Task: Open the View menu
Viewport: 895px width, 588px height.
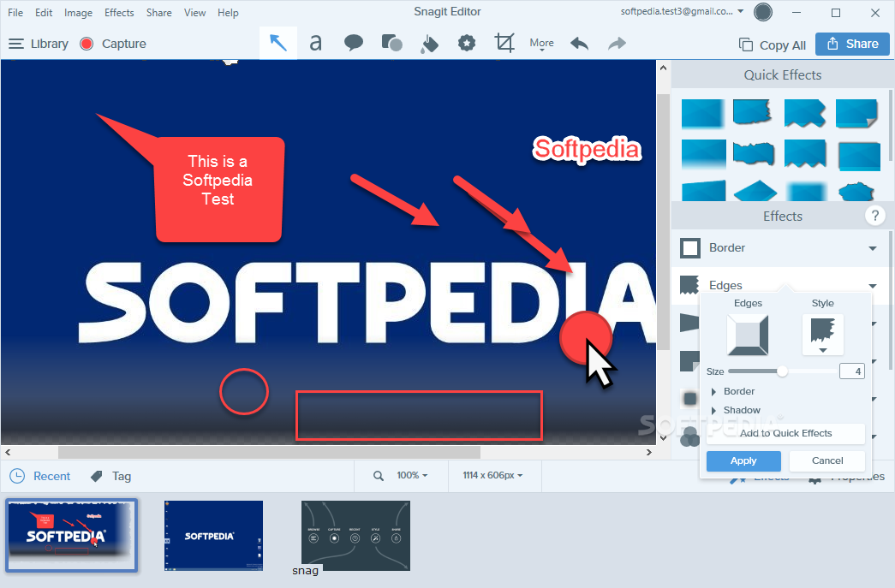Action: click(x=194, y=13)
